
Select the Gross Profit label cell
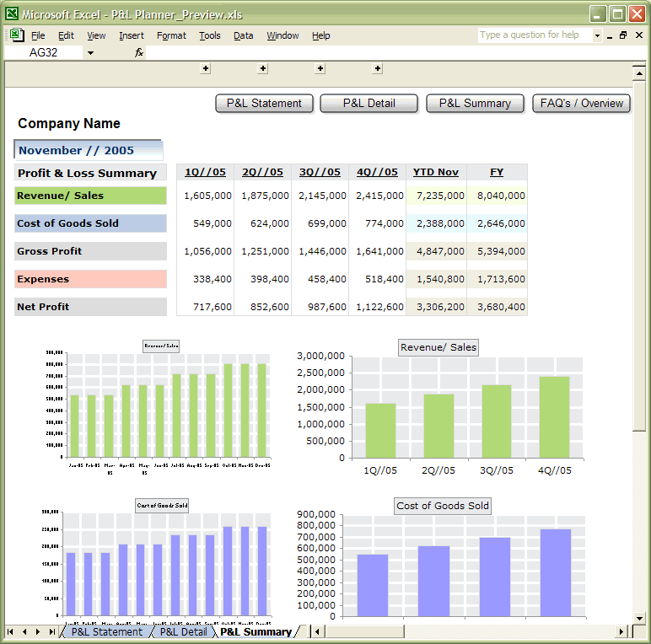coord(90,251)
